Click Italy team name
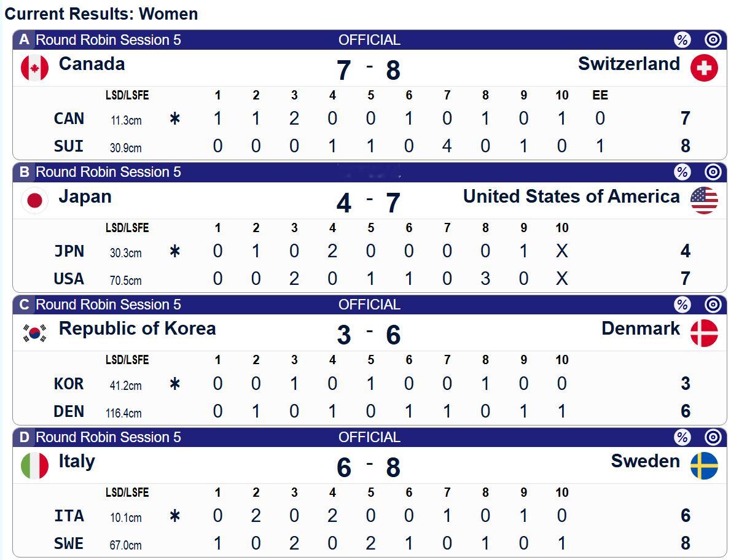 coord(77,461)
